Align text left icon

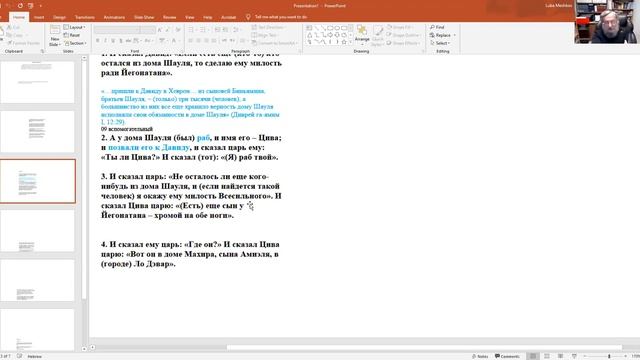coord(191,40)
